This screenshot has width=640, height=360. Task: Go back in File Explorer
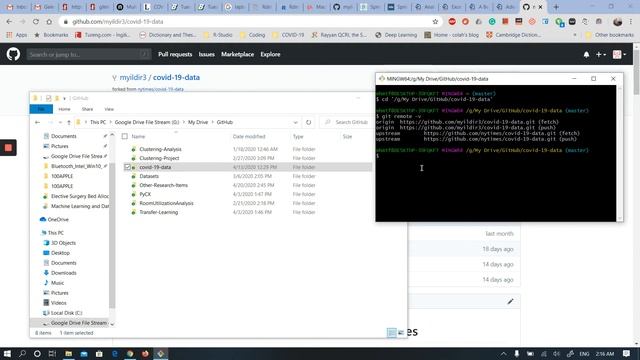38,122
